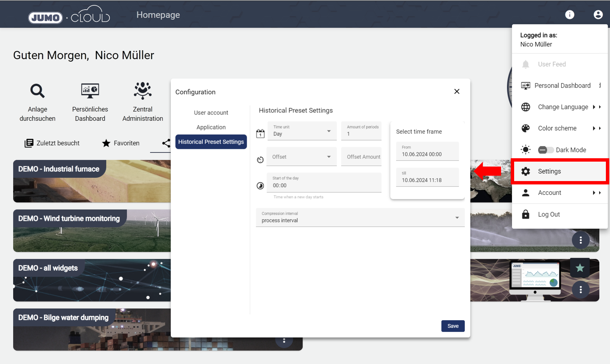Click the JUMO Cloud logo
The image size is (610, 364).
(x=69, y=16)
